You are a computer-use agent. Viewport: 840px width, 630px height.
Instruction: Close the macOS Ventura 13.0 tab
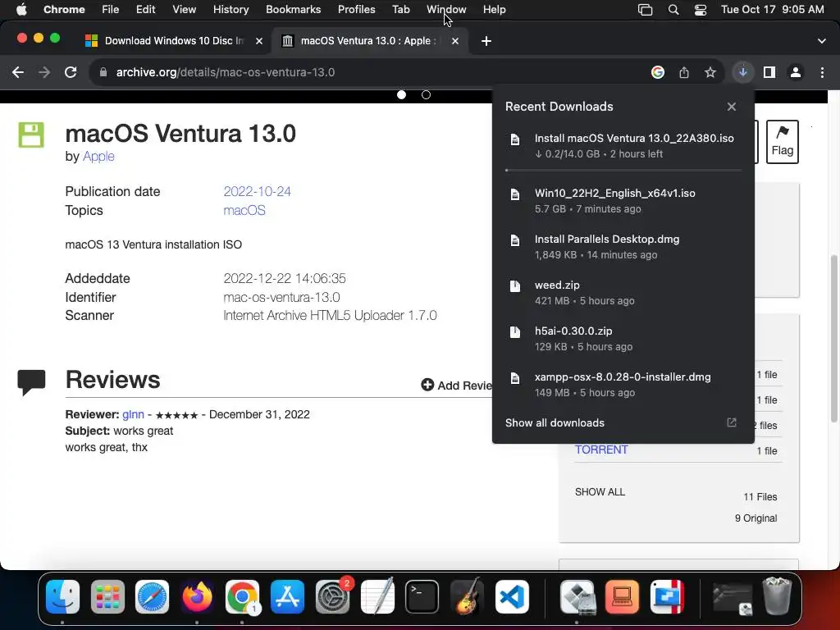[x=454, y=41]
